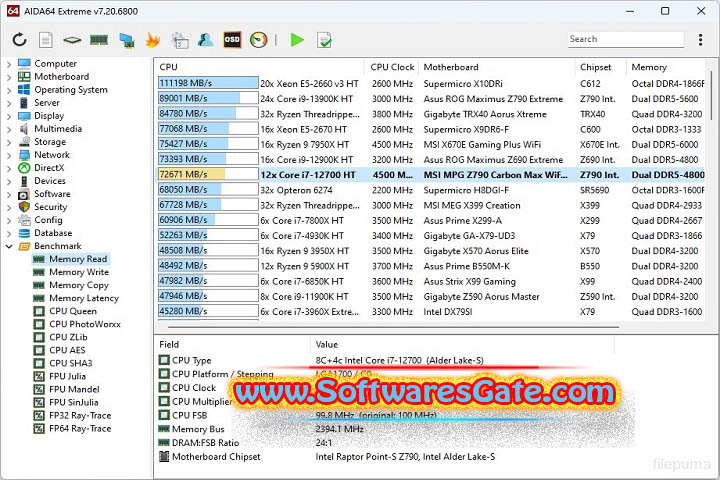720x480 pixels.
Task: Select Config in the sidebar
Action: pos(48,220)
